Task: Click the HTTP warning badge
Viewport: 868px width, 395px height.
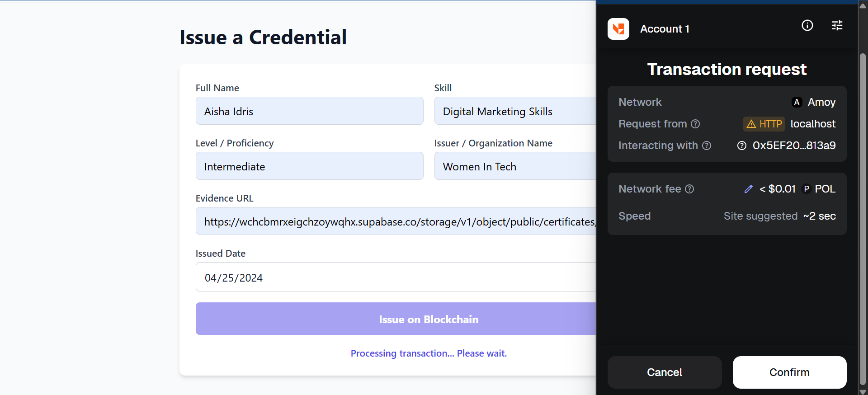Action: (764, 124)
